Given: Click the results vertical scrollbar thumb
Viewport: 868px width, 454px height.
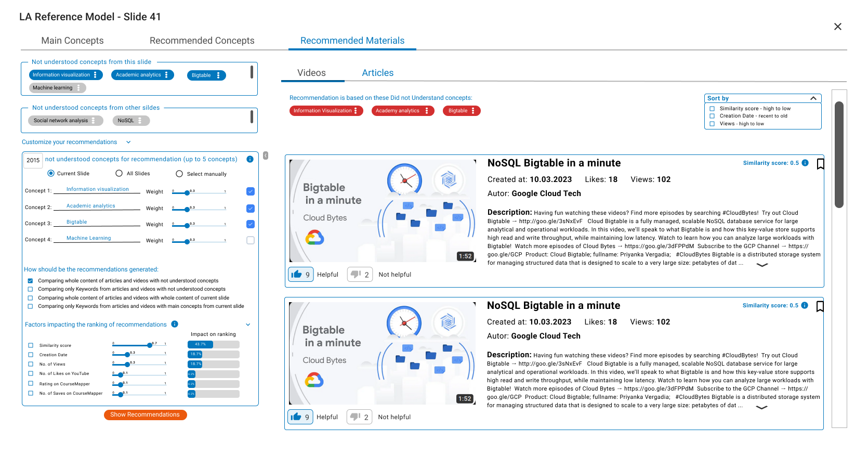Looking at the screenshot, I should (839, 154).
